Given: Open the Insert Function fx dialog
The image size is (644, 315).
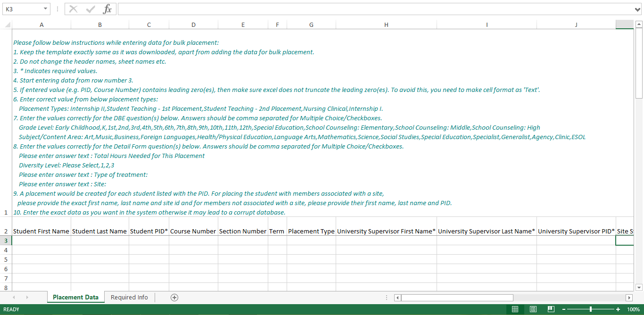Looking at the screenshot, I should pos(107,9).
